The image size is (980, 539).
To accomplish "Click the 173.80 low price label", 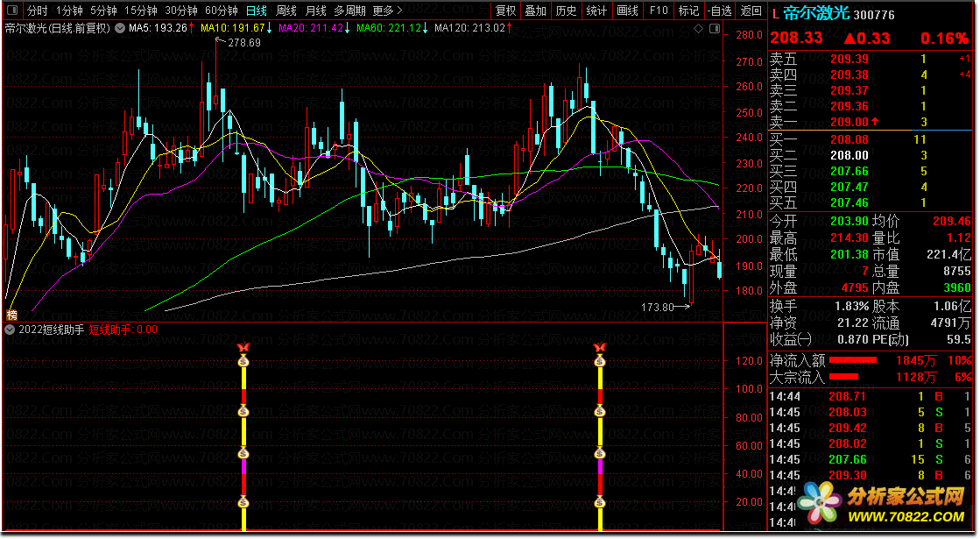I will (658, 307).
